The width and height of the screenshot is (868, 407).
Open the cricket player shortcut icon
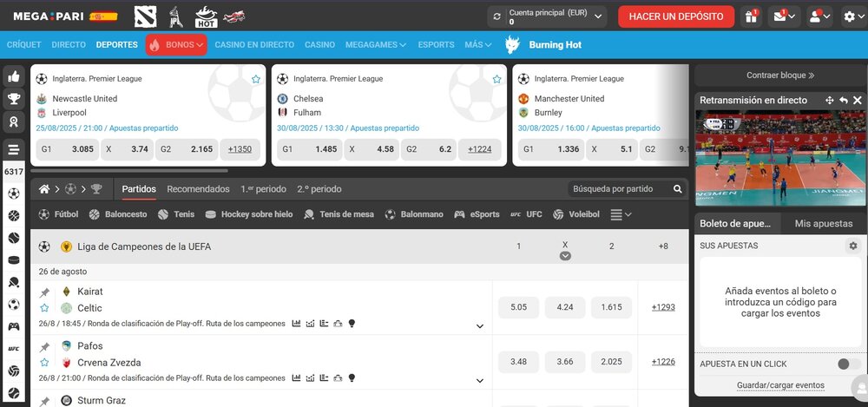pyautogui.click(x=175, y=16)
